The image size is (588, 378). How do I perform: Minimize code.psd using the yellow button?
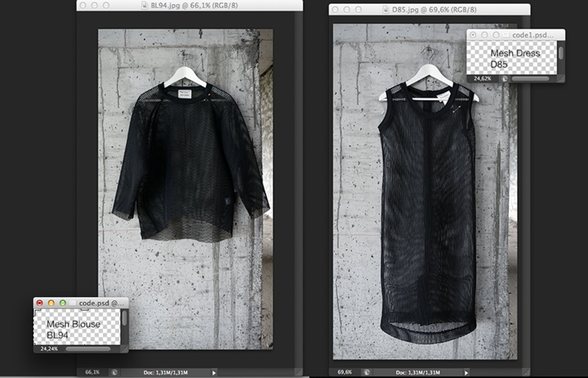(x=51, y=303)
